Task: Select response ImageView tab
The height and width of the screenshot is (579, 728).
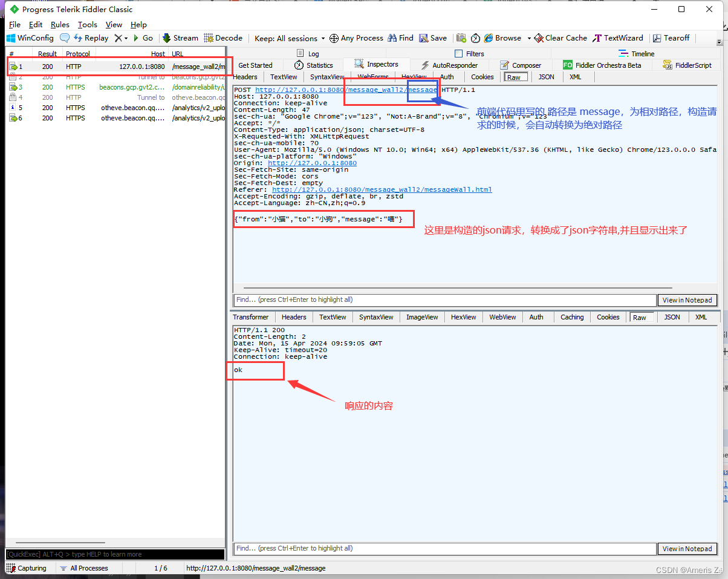Action: point(422,317)
